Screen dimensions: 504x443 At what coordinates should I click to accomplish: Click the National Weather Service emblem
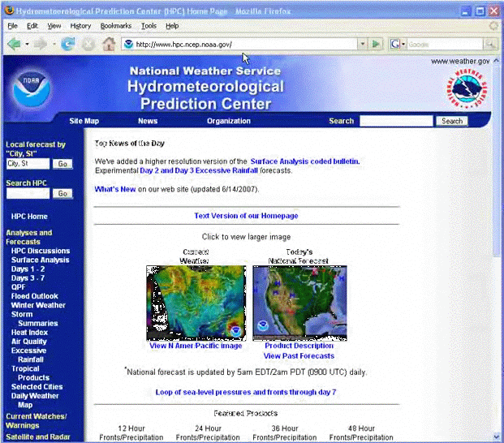click(x=467, y=88)
